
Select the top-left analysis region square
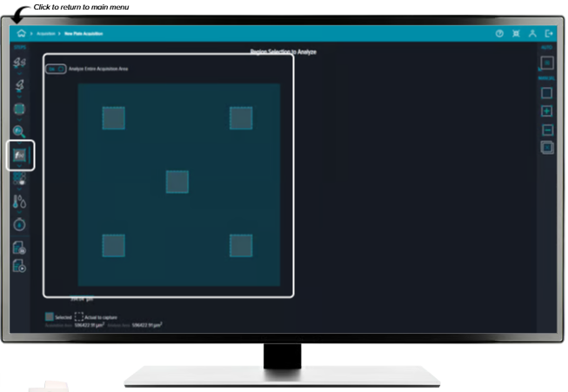coord(114,118)
